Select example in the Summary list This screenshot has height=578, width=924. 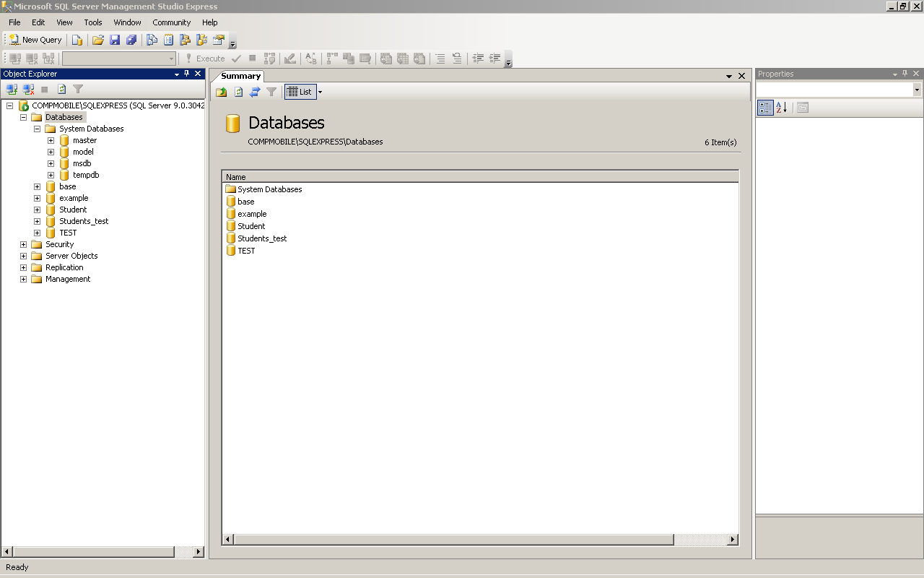[x=252, y=214]
